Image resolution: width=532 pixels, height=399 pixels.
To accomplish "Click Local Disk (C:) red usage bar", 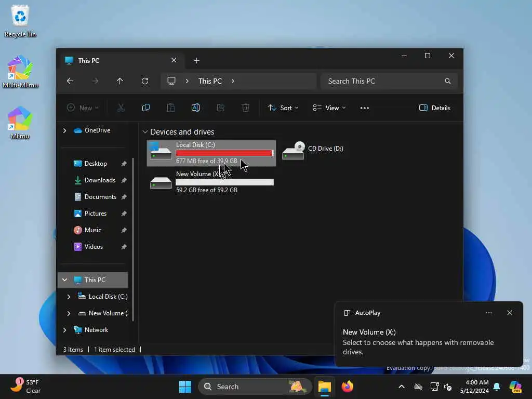I will pos(224,153).
